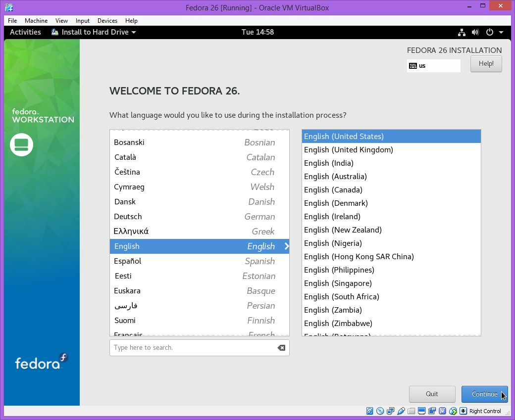Viewport: 515px width, 420px height.
Task: Select English (United Kingdom) locale
Action: click(x=391, y=149)
